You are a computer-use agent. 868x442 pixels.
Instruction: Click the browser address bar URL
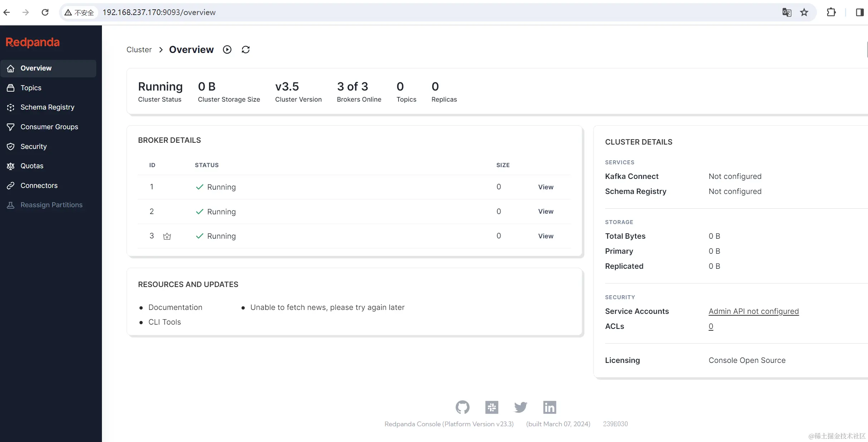tap(159, 13)
